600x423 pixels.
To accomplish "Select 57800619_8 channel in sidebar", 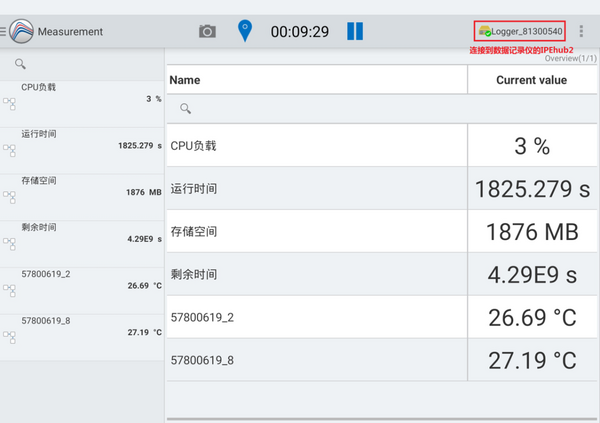I will 82,337.
